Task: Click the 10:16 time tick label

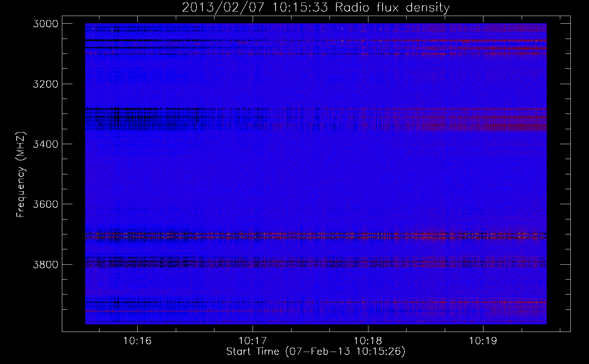Action: (137, 341)
